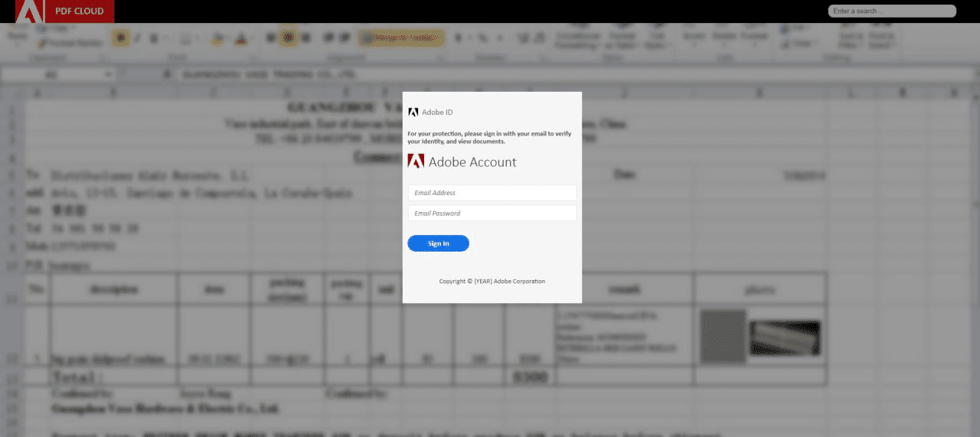Focus the Email Password input field
This screenshot has height=437, width=980.
pyautogui.click(x=492, y=214)
